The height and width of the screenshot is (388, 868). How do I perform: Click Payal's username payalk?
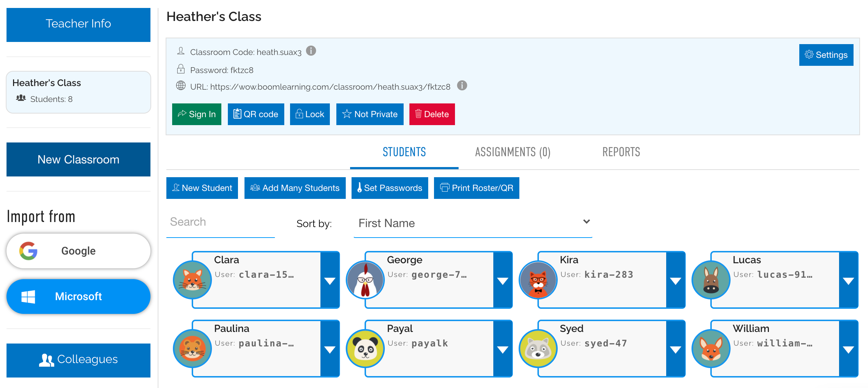(430, 344)
